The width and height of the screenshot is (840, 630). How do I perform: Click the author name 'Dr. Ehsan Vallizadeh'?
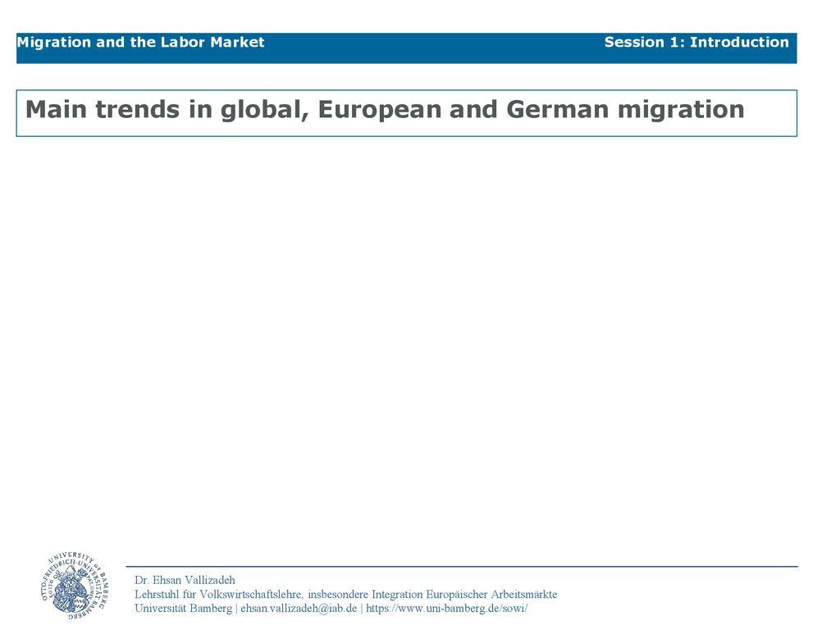pos(185,580)
